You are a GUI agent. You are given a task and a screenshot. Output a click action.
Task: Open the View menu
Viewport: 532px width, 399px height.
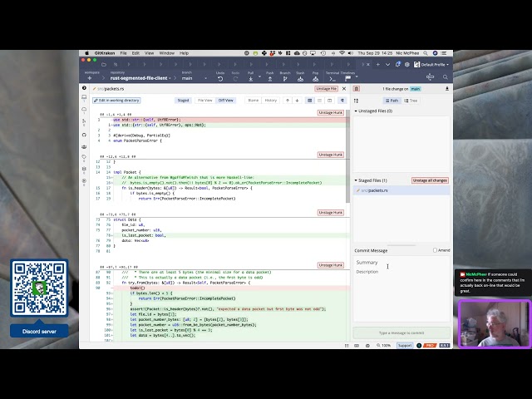[150, 53]
